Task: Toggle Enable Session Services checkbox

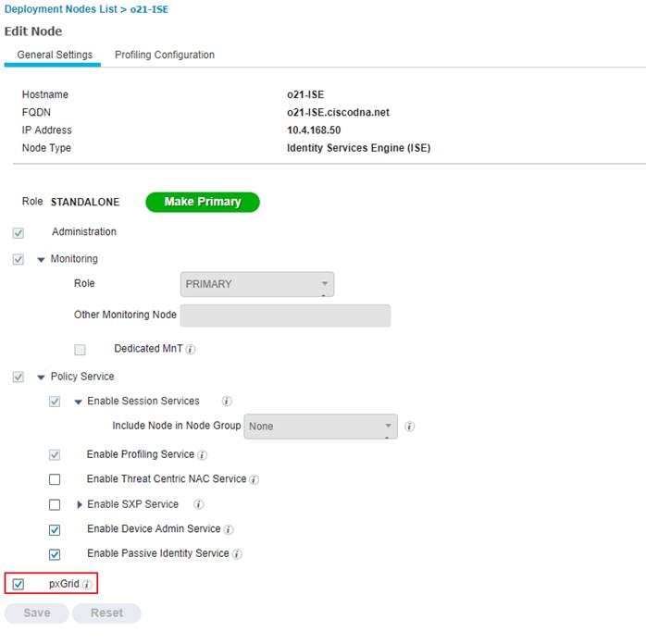Action: [55, 402]
